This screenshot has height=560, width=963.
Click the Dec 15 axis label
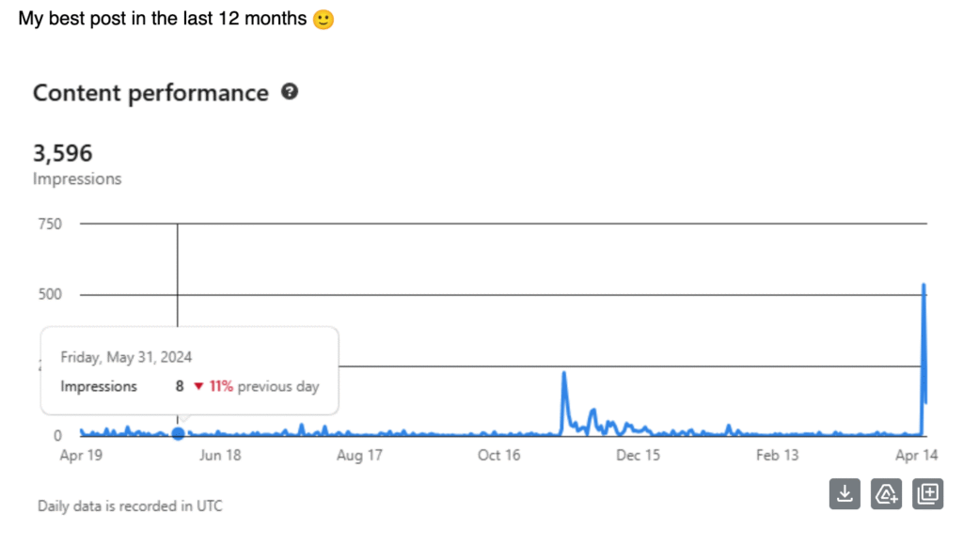639,456
